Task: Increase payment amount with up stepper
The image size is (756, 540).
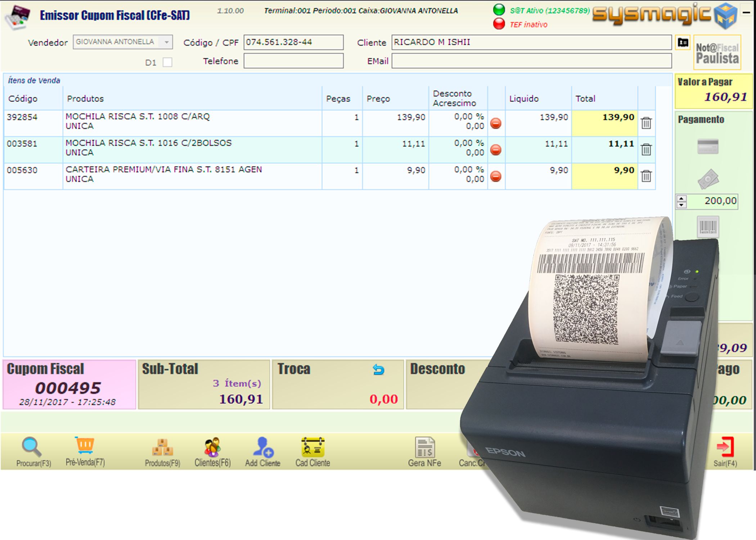Action: pyautogui.click(x=681, y=198)
